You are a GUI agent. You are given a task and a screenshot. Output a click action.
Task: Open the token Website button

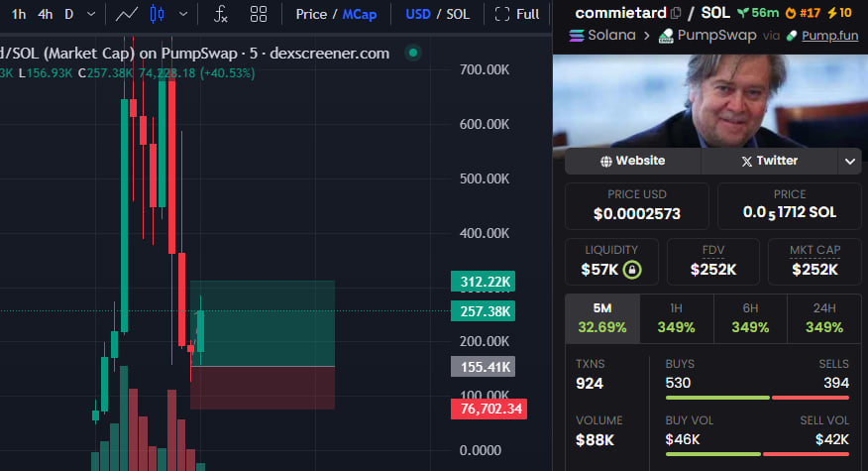(x=633, y=161)
